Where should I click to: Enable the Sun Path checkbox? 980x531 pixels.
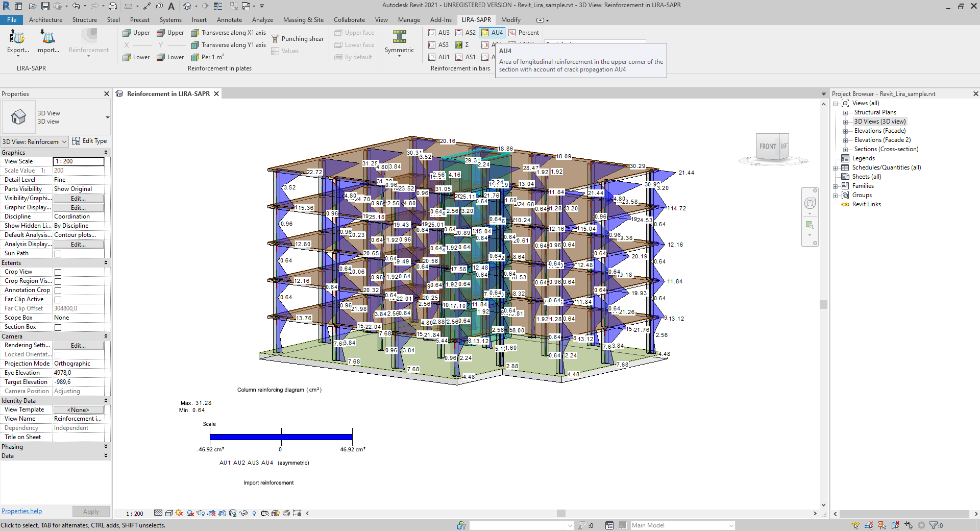click(x=58, y=254)
